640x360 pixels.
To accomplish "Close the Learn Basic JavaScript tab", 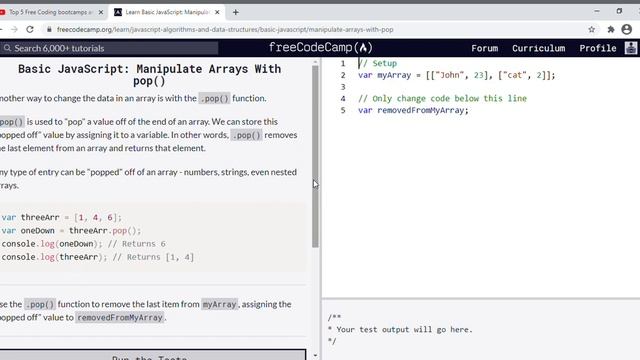I will pyautogui.click(x=217, y=12).
